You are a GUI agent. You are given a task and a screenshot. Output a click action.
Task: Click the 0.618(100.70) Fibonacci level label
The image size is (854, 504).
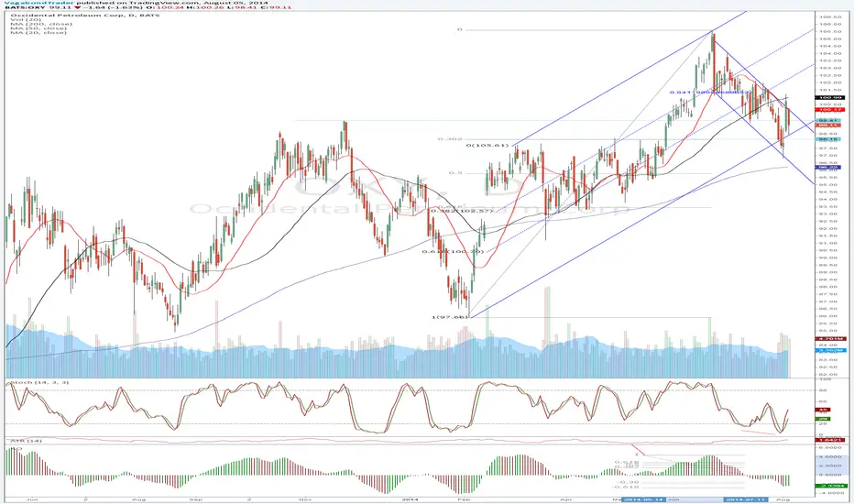[453, 252]
